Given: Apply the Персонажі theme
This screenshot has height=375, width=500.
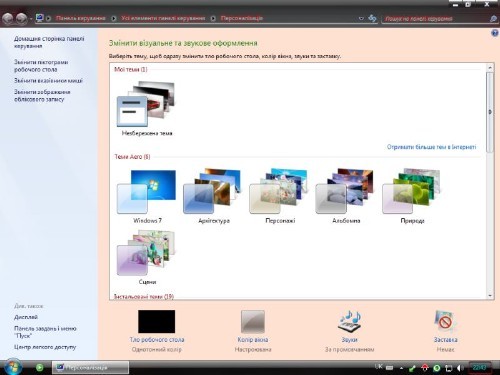Looking at the screenshot, I should (278, 191).
